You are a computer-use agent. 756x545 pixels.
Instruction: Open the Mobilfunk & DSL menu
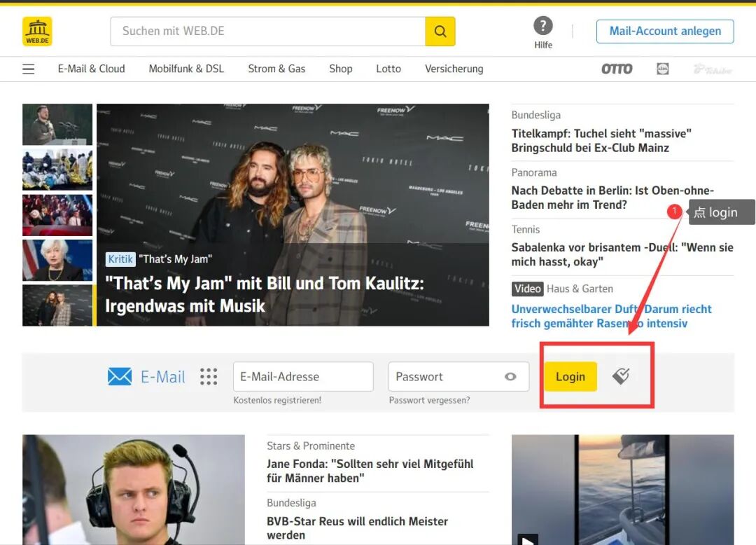coord(186,69)
